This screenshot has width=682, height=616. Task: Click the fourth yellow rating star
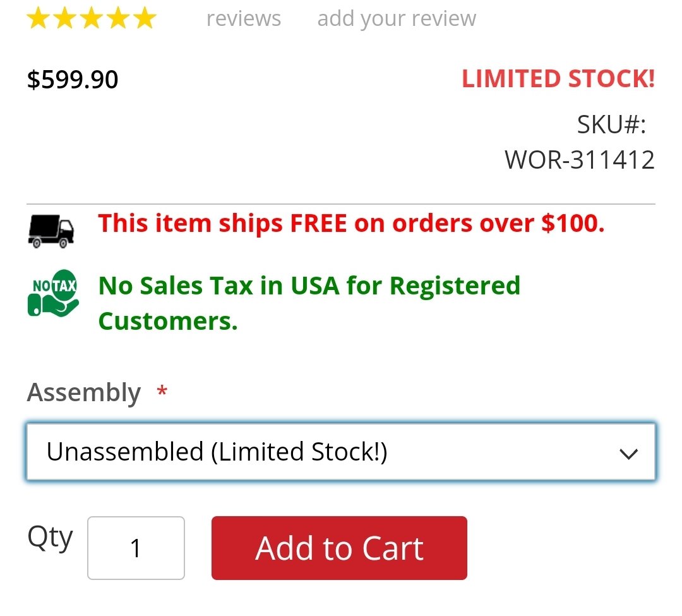tap(118, 18)
